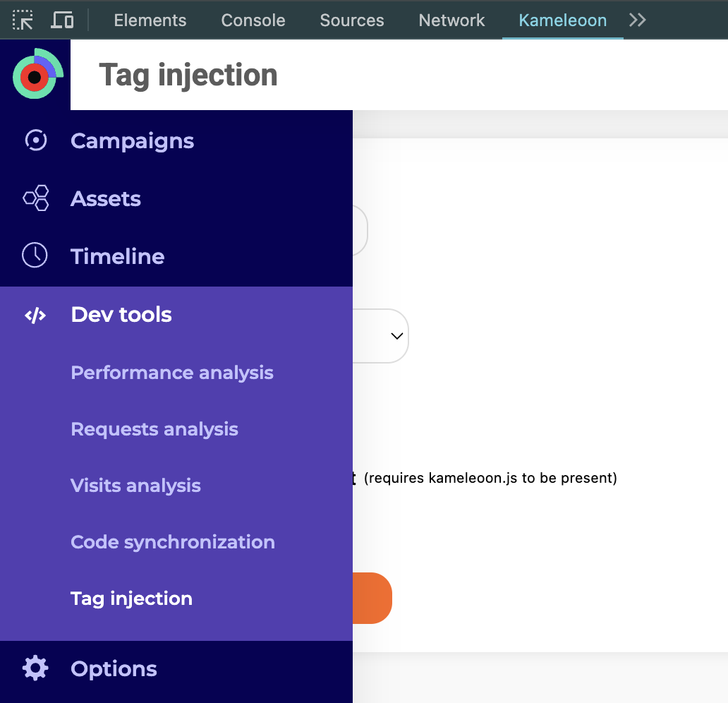Click the Assets hexagons icon
The width and height of the screenshot is (728, 703).
[35, 198]
